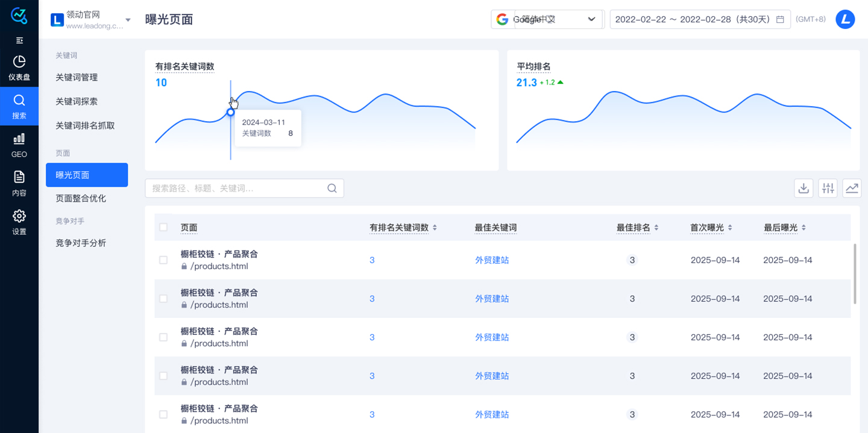
Task: Sort by 最佳排名 using its sort arrows
Action: click(x=656, y=228)
